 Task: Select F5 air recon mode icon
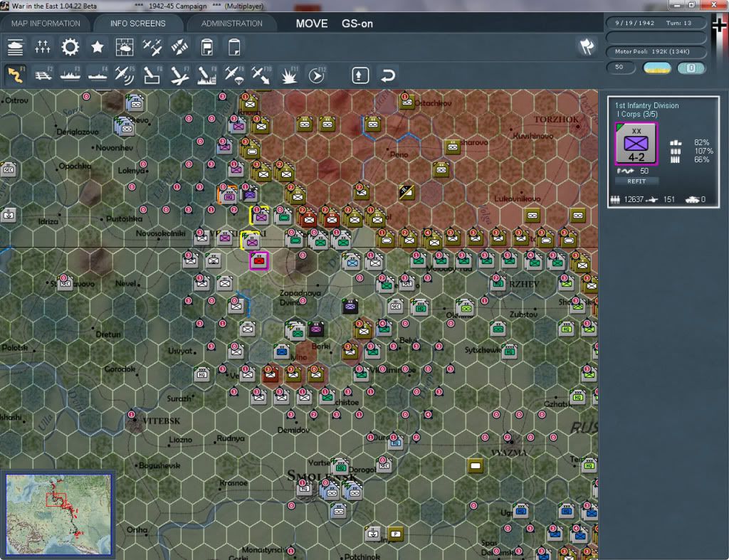coord(125,75)
